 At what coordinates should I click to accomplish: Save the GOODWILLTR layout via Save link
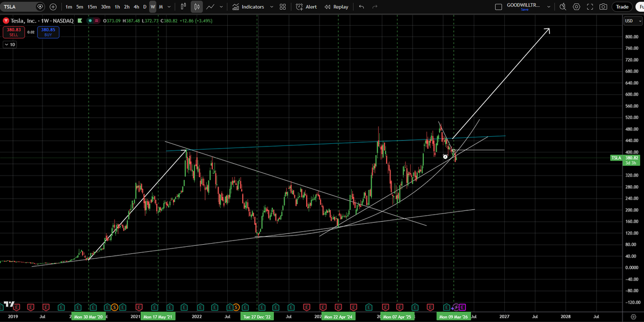[524, 10]
